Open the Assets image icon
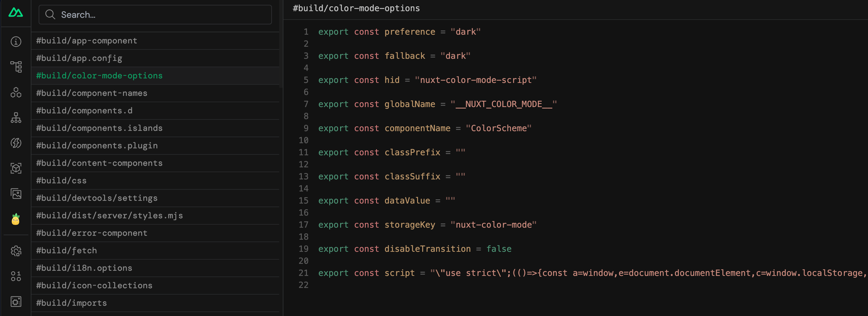This screenshot has width=868, height=316. 16,194
